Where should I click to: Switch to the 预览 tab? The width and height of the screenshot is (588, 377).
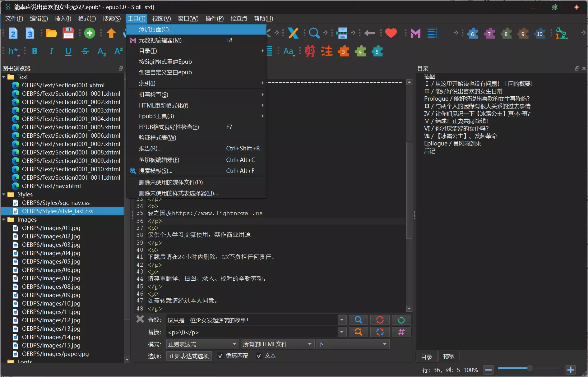click(448, 357)
